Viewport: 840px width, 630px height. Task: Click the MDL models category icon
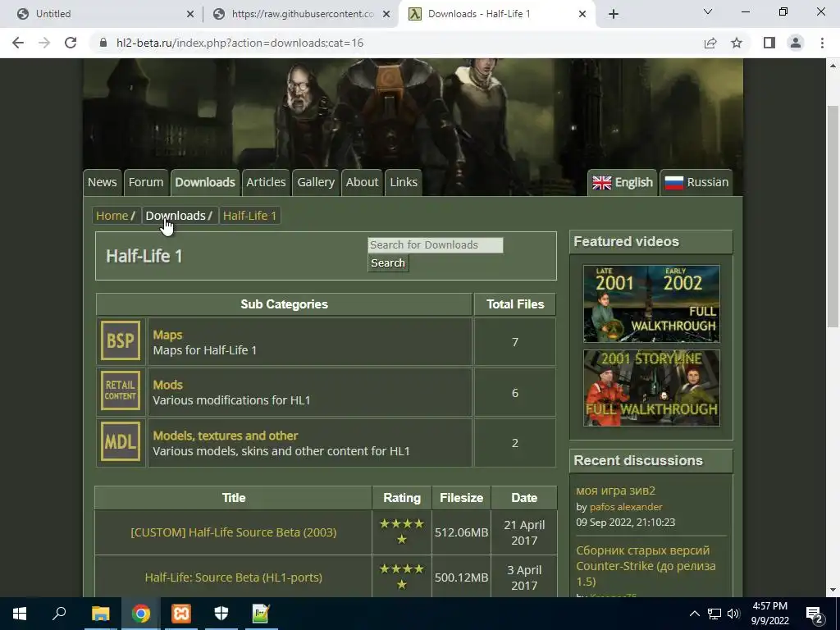point(121,442)
